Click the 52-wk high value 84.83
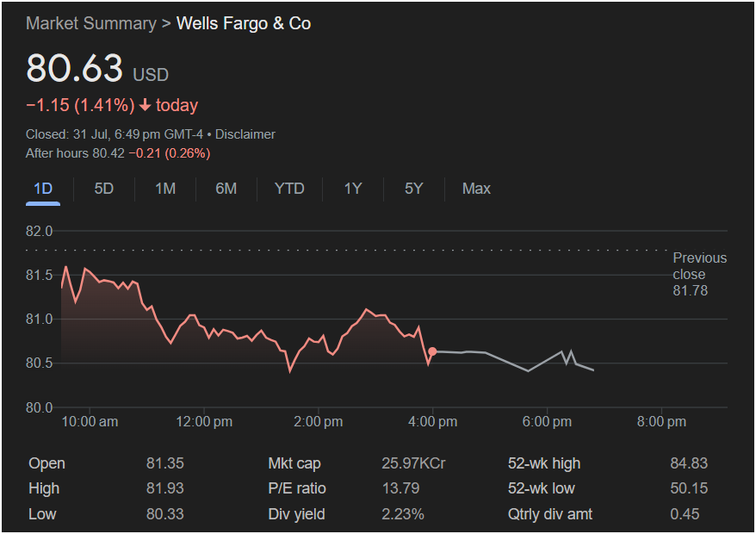This screenshot has height=534, width=756. [689, 463]
